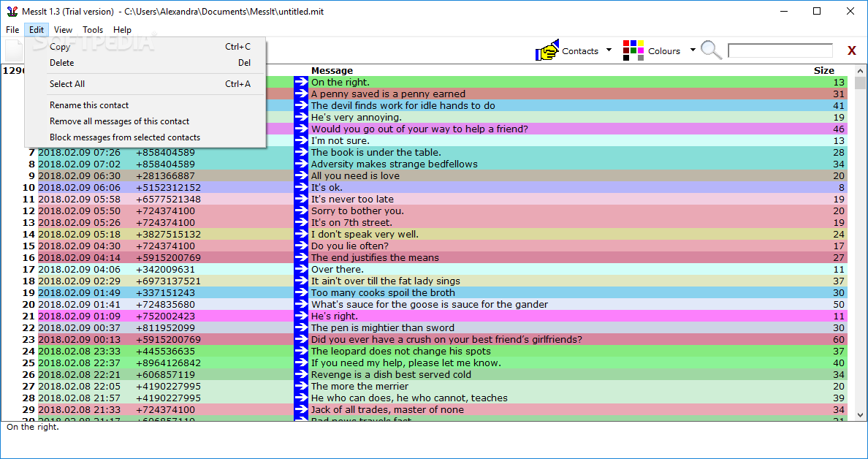Screen dimensions: 868x459
Task: Click arrow icon beside 'Over there.'
Action: (x=300, y=269)
